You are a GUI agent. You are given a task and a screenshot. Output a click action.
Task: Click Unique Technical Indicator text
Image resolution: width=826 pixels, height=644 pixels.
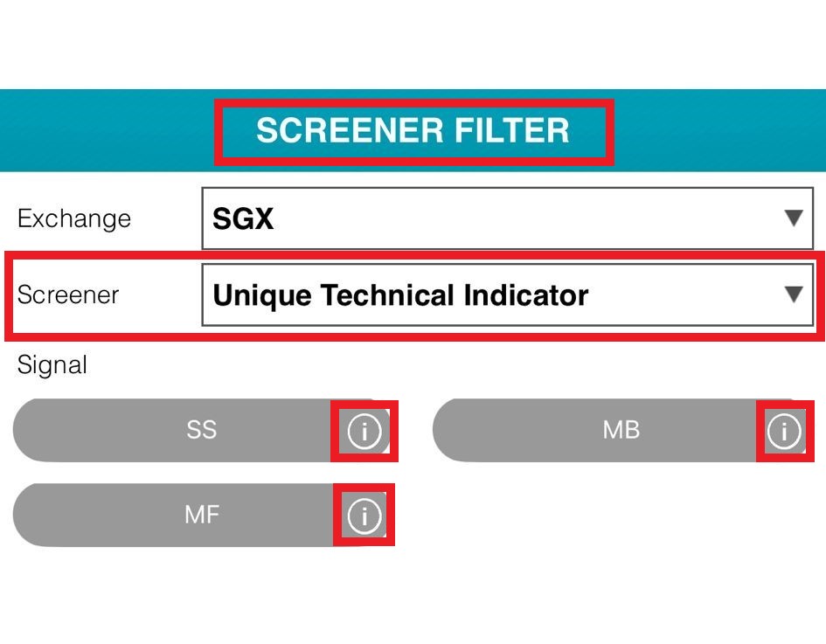[400, 295]
